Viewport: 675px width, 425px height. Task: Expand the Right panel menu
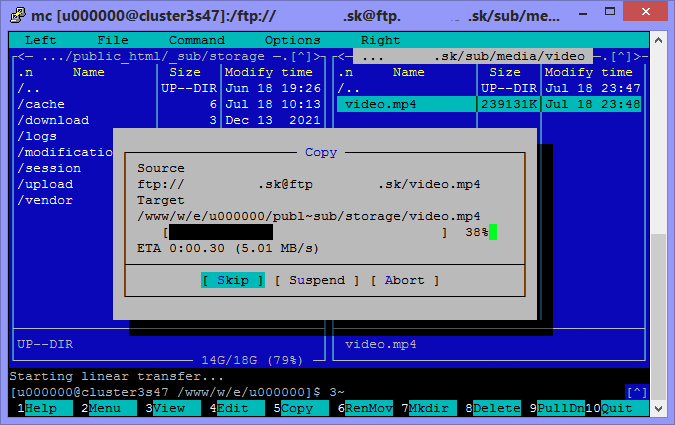point(380,40)
